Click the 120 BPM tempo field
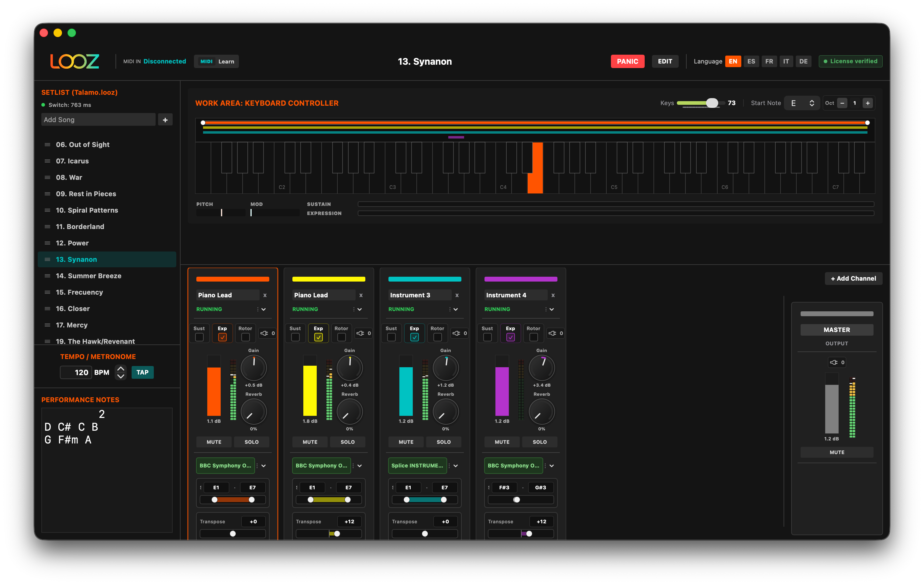The image size is (924, 585). pos(76,372)
